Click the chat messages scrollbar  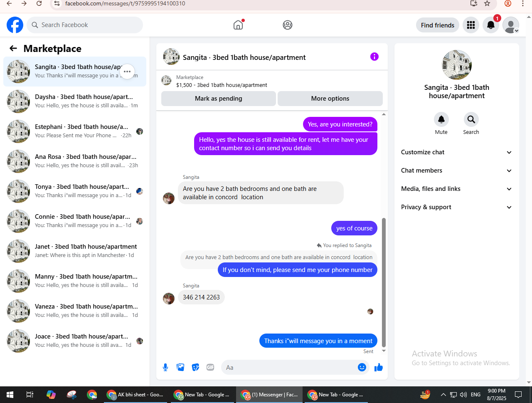(x=384, y=283)
